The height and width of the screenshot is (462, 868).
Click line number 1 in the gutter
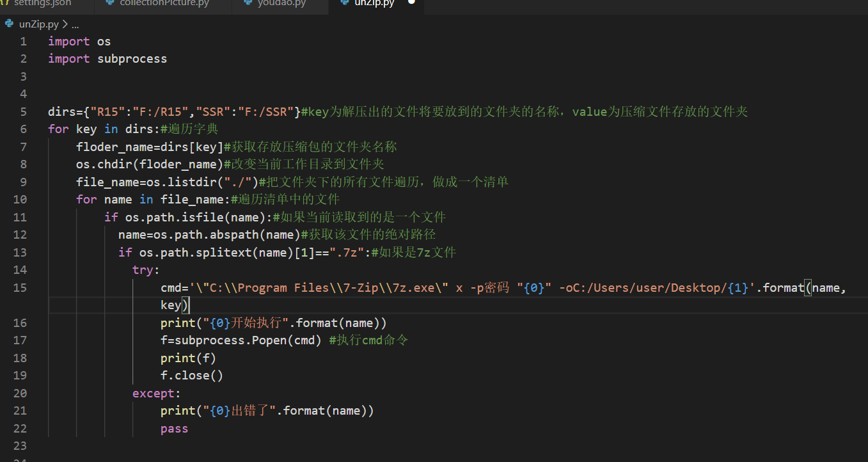(24, 42)
